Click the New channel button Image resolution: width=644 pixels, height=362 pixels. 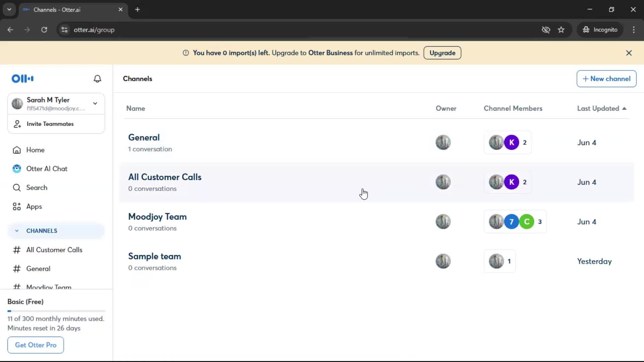pos(606,79)
